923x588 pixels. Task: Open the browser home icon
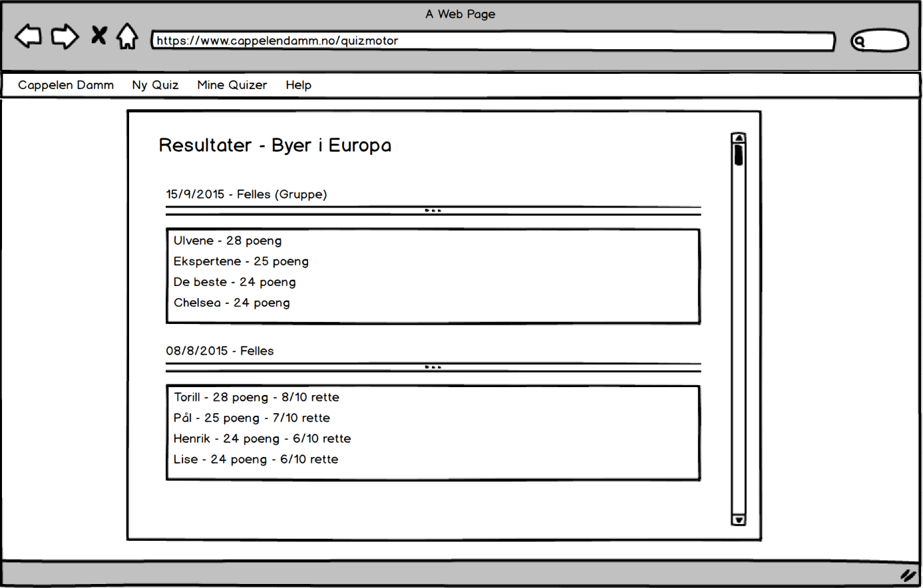click(127, 36)
